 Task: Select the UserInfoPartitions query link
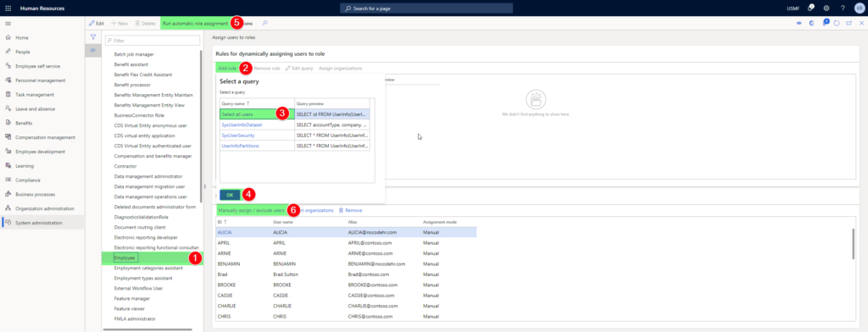click(240, 146)
